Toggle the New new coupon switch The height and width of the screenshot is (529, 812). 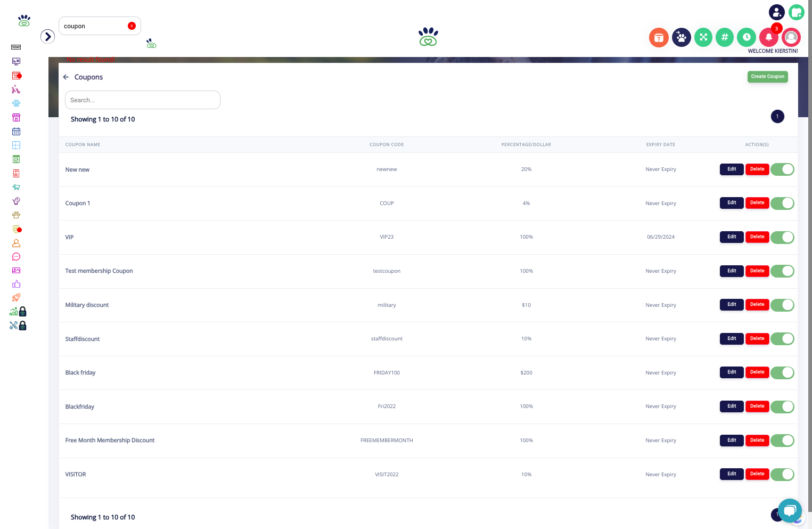(x=782, y=169)
